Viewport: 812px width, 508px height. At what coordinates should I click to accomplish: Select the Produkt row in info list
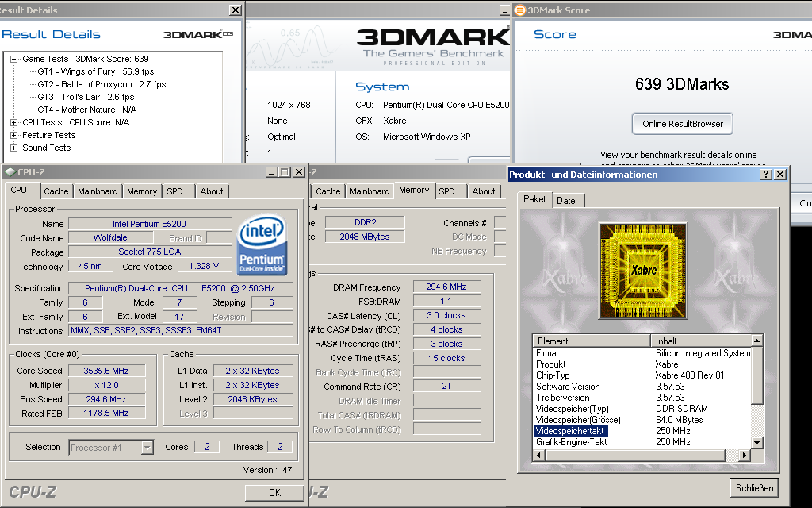coord(642,364)
